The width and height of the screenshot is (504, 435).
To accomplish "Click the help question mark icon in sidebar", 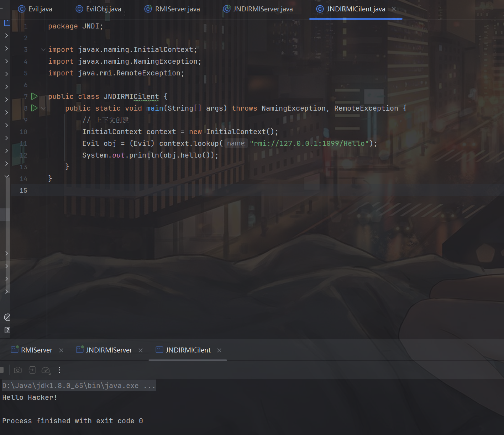I will click(x=7, y=330).
